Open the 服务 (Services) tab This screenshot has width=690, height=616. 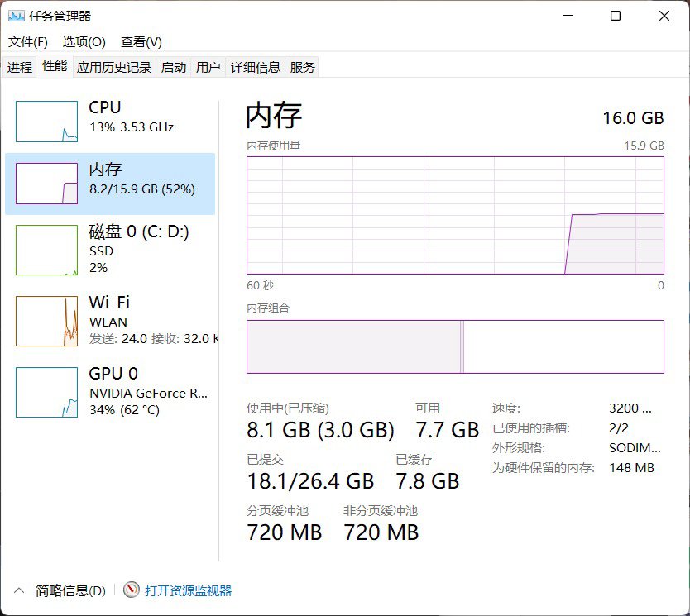(302, 67)
